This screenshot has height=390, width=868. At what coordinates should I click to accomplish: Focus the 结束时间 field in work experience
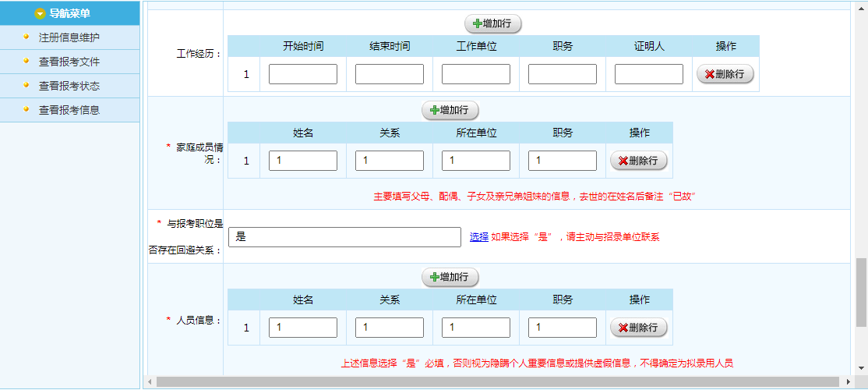coord(390,74)
